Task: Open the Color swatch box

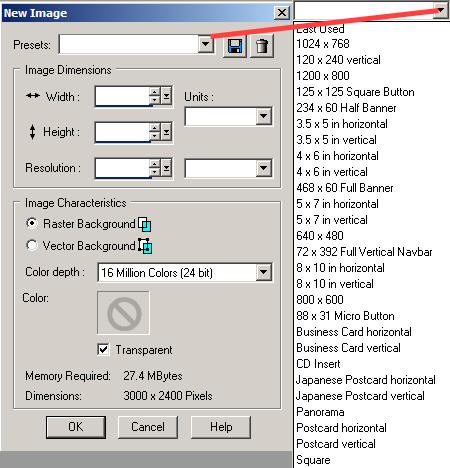Action: click(x=123, y=313)
